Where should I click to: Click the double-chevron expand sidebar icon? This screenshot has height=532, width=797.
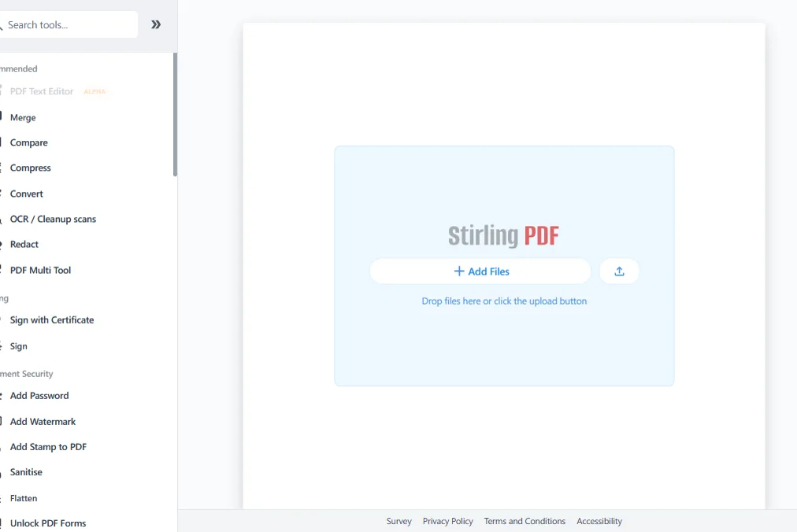(156, 24)
